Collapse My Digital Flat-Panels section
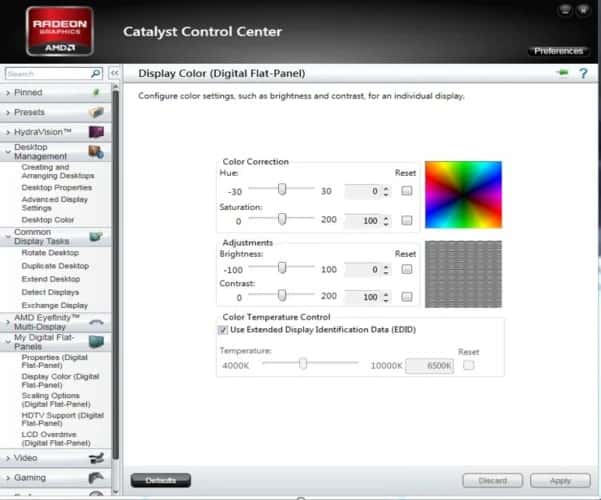 pos(8,342)
